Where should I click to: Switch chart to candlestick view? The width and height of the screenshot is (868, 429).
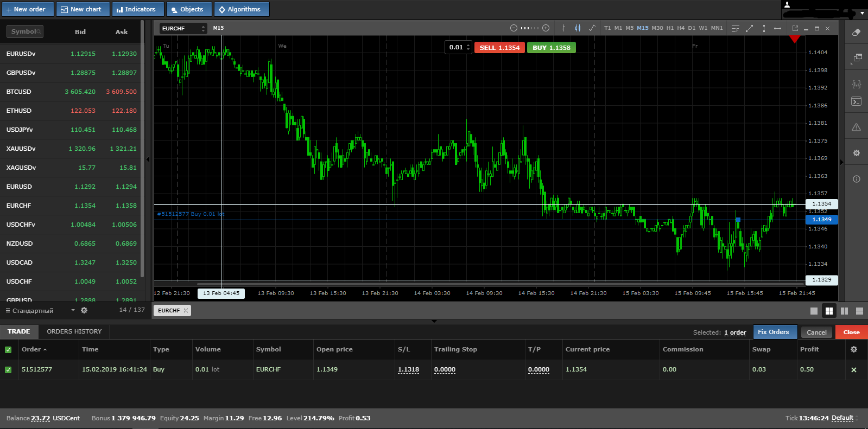pos(578,28)
